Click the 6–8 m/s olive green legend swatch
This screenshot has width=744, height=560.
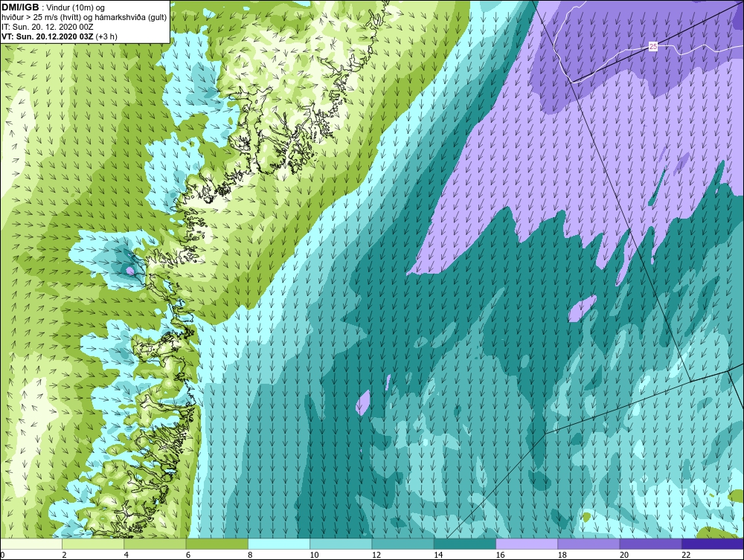[217, 544]
